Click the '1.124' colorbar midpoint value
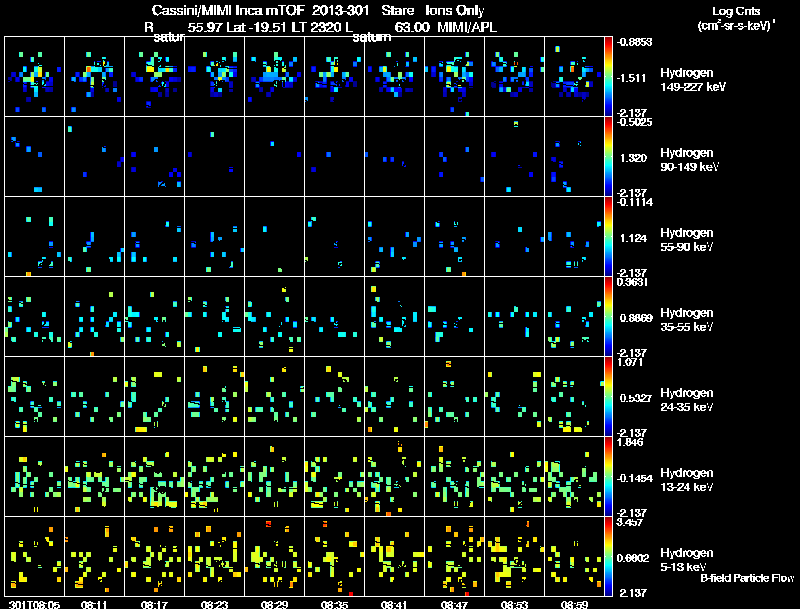The width and height of the screenshot is (800, 609). tap(633, 238)
